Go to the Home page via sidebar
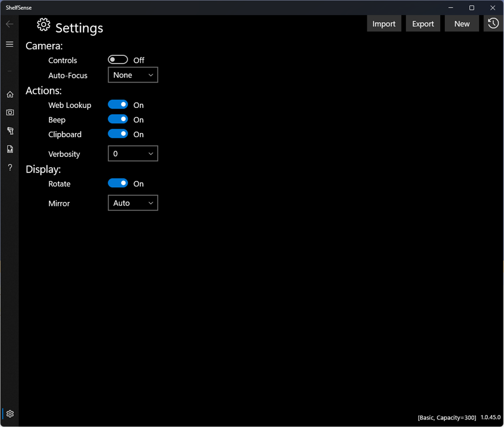This screenshot has width=504, height=427. (x=9, y=94)
